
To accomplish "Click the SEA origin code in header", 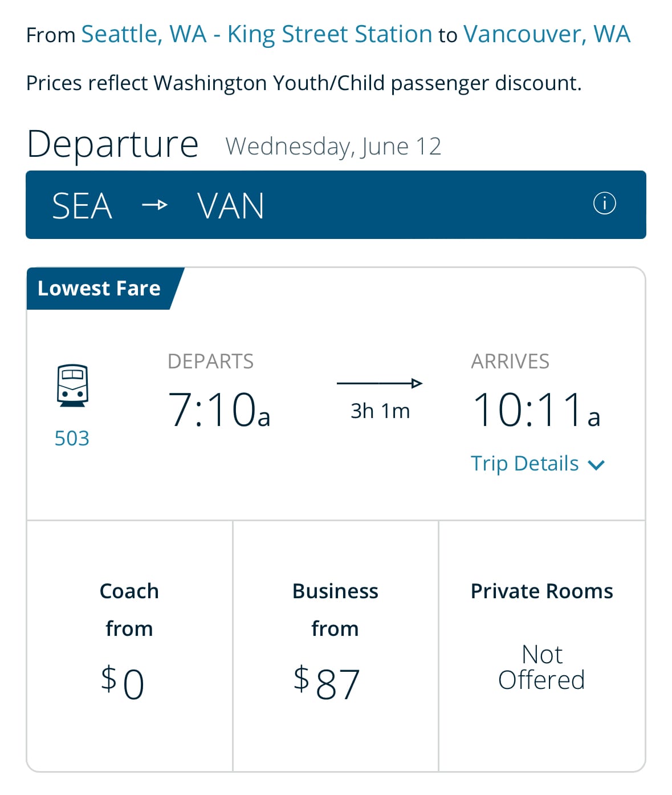I will coord(82,206).
